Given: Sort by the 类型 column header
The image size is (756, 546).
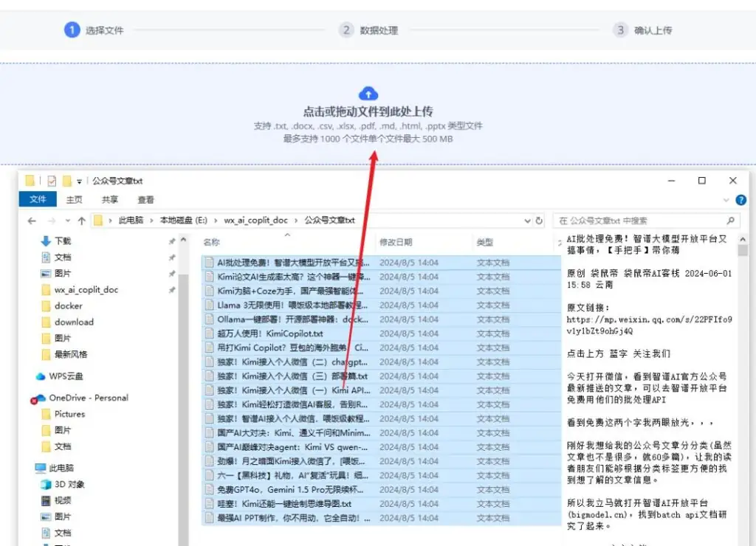Looking at the screenshot, I should tap(484, 243).
